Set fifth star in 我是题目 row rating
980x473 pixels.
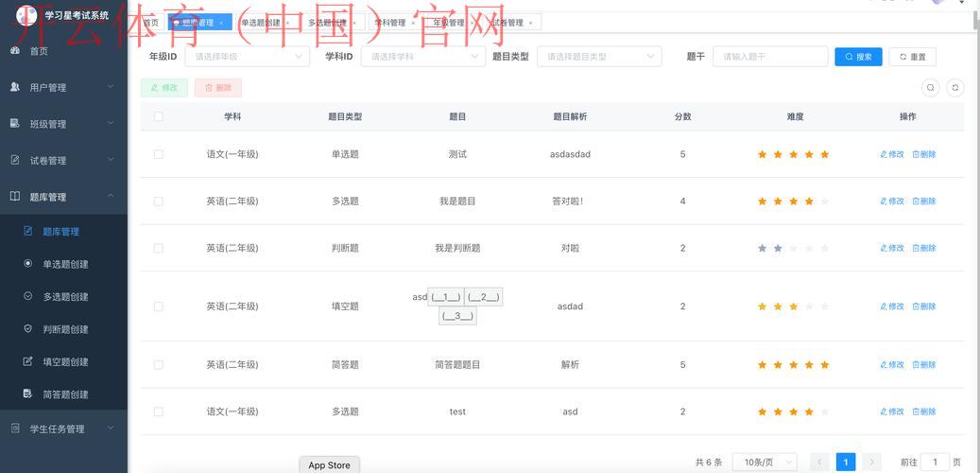tap(824, 201)
